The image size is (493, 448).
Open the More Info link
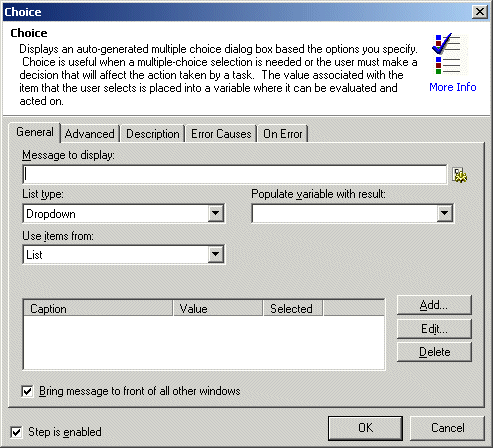(x=452, y=87)
